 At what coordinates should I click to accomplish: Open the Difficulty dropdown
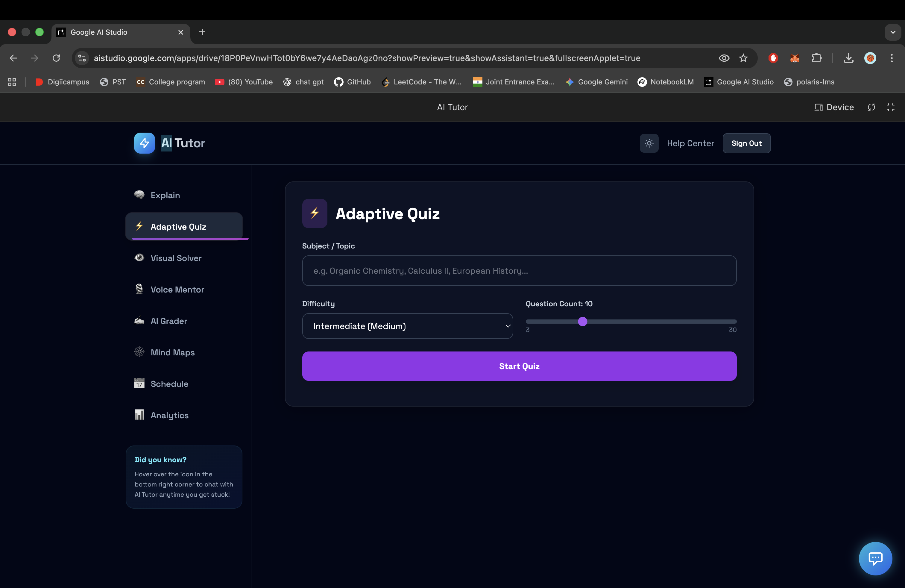[407, 326]
